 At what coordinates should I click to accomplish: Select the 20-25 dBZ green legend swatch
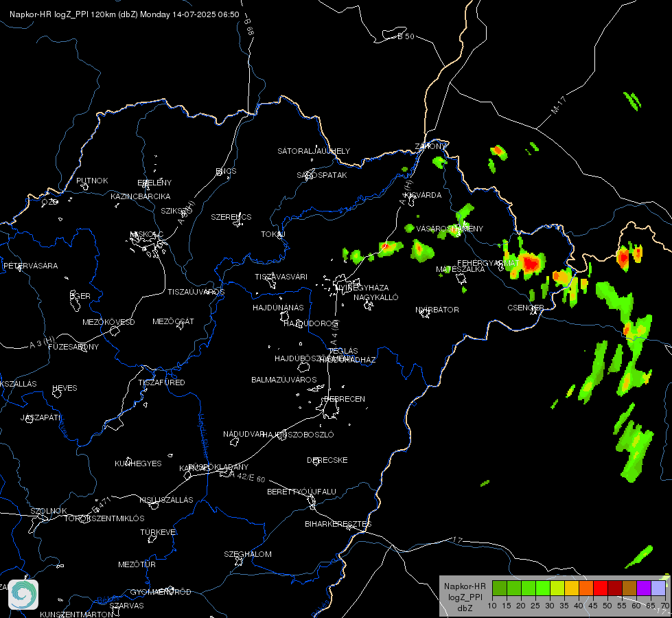[x=529, y=588]
